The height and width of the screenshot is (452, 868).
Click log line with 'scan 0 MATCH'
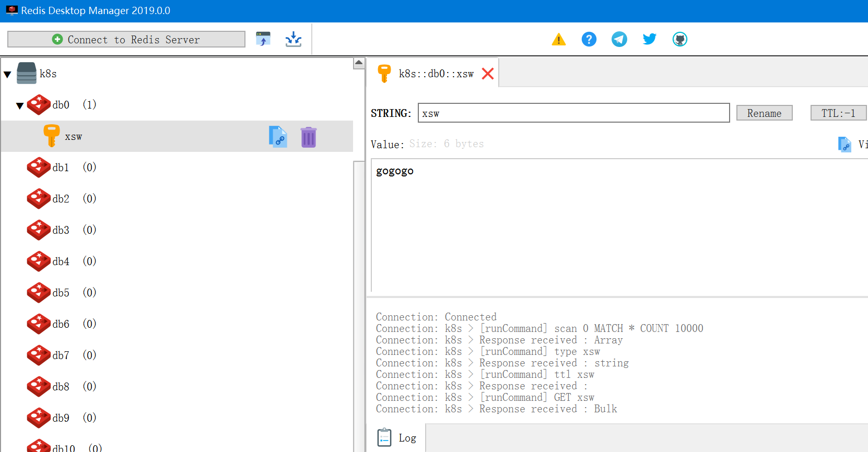(x=539, y=328)
